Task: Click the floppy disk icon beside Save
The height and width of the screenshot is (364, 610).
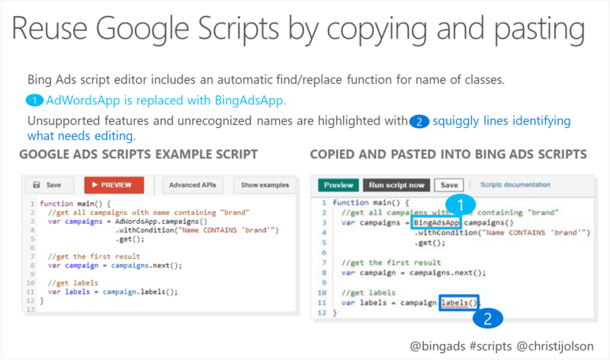Action: [37, 185]
